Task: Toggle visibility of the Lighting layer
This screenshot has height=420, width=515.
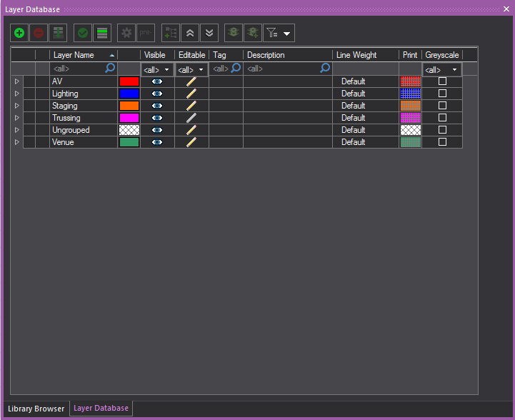Action: (x=157, y=94)
